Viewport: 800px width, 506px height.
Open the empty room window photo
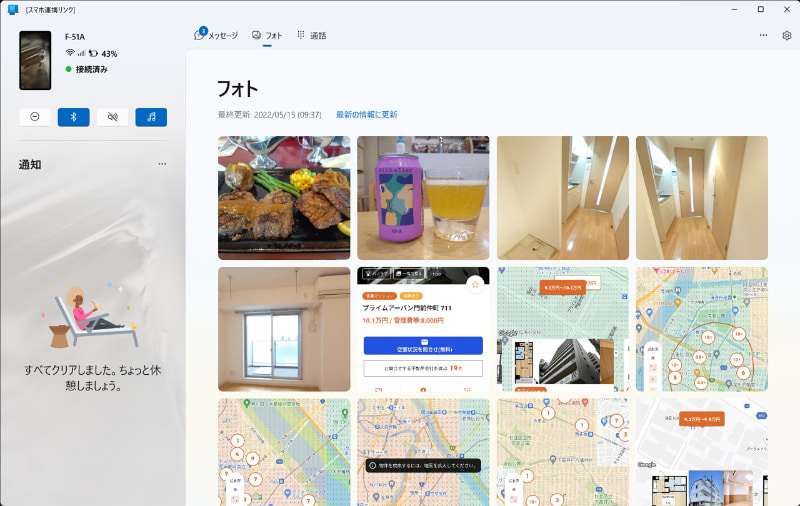(x=284, y=330)
